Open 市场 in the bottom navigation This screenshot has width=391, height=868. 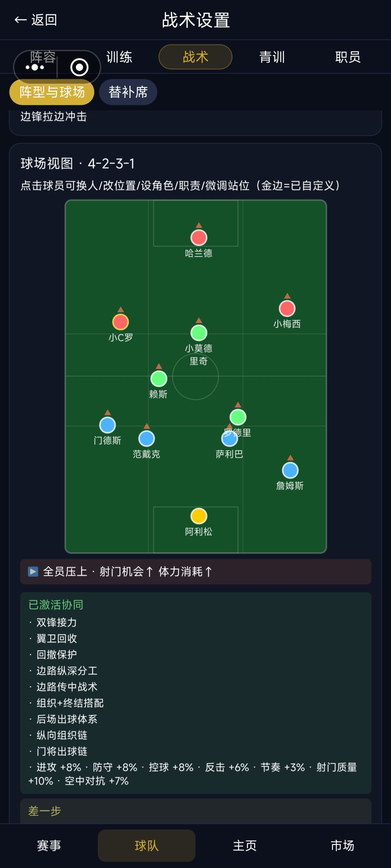(x=342, y=846)
